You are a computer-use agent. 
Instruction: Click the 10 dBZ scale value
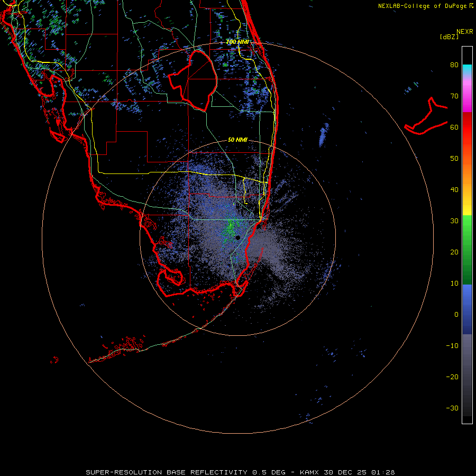[454, 283]
